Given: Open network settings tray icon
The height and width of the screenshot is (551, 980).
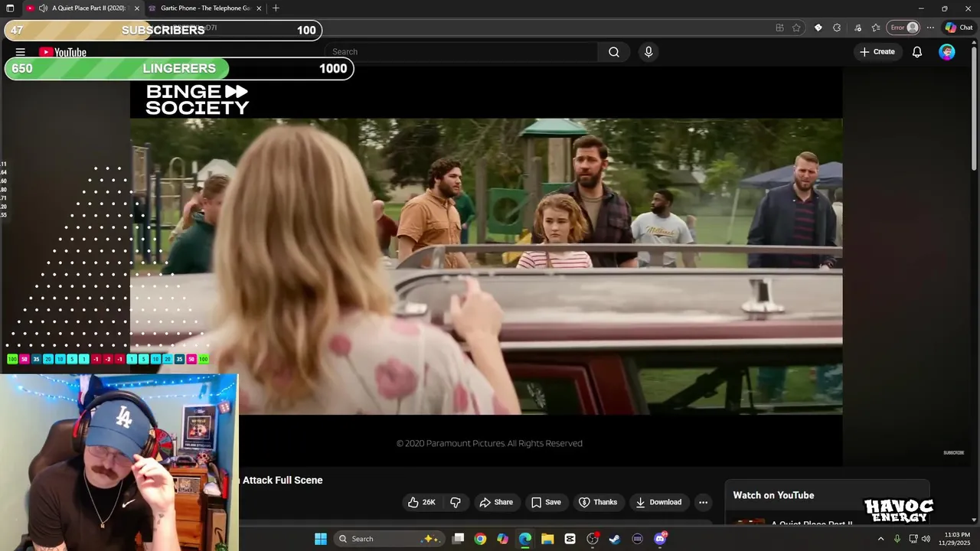Looking at the screenshot, I should [x=913, y=539].
